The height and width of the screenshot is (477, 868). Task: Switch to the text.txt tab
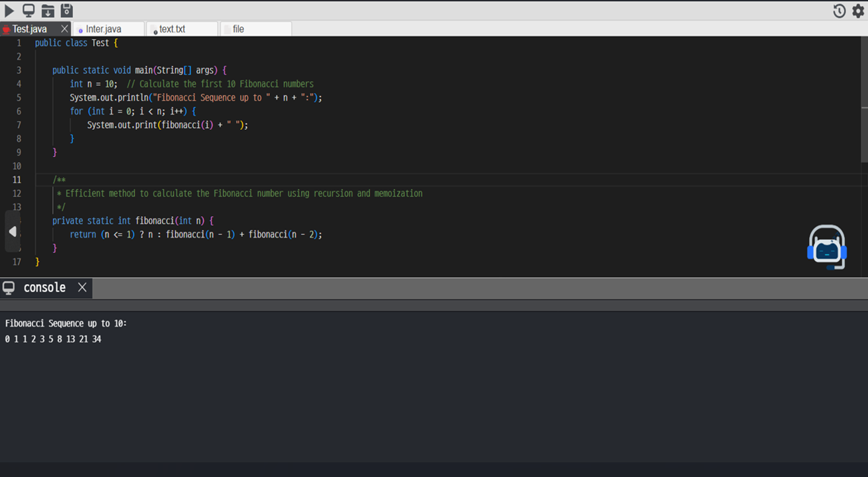click(172, 29)
